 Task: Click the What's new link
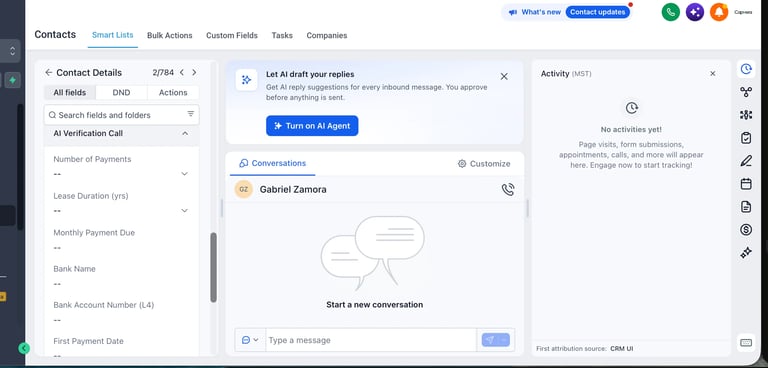pyautogui.click(x=541, y=12)
